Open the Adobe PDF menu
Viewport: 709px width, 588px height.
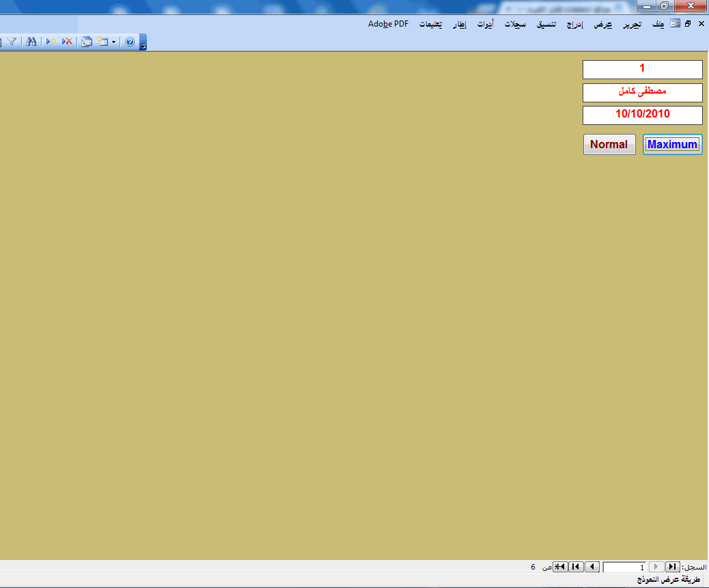coord(388,24)
